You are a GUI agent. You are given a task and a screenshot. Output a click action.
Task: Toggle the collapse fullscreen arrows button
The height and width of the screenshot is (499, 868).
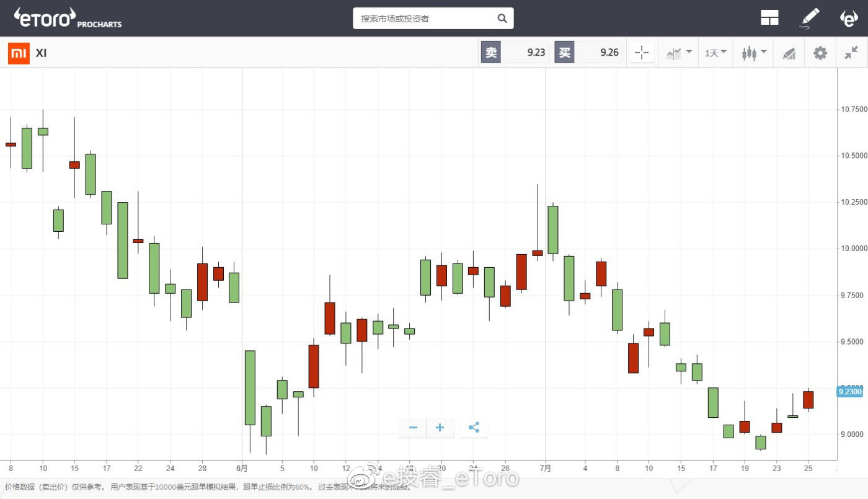851,53
